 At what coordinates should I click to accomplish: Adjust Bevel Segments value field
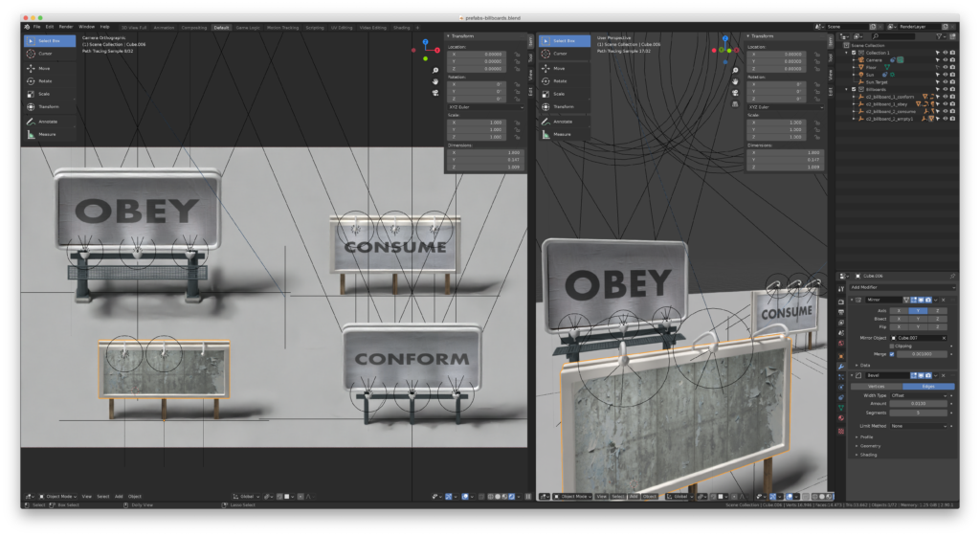918,413
